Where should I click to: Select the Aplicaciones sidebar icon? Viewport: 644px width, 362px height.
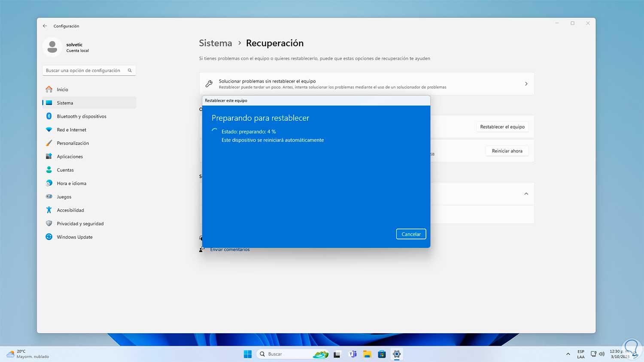[x=49, y=156]
